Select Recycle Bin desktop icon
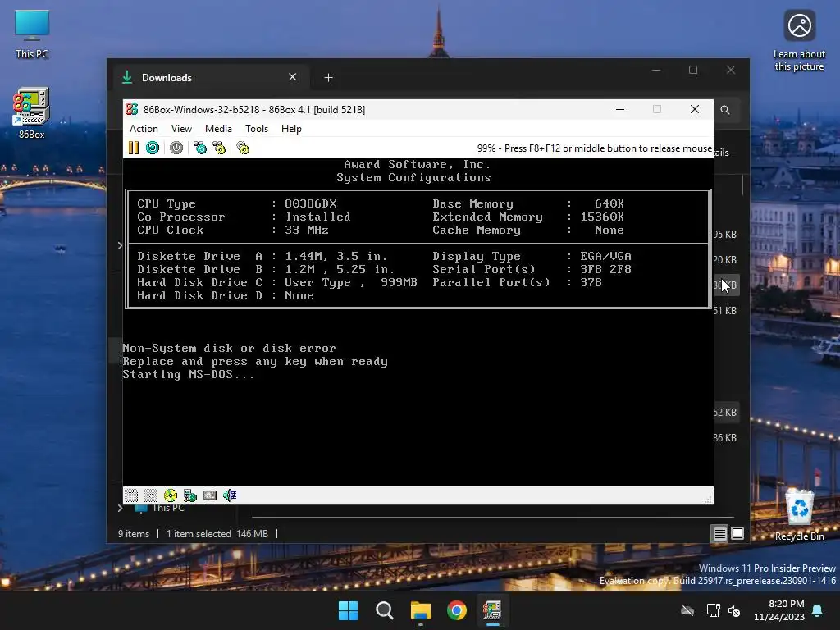This screenshot has width=840, height=630. tap(799, 515)
